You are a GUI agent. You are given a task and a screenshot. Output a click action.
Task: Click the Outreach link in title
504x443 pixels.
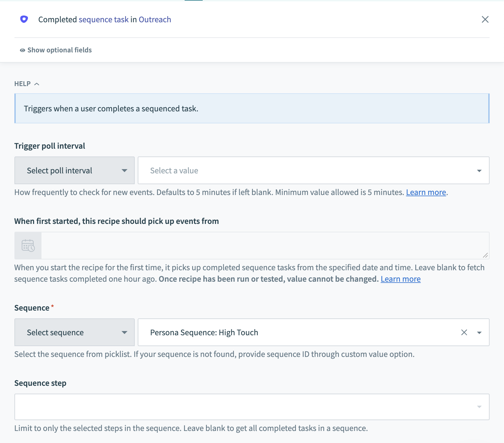[x=155, y=20]
